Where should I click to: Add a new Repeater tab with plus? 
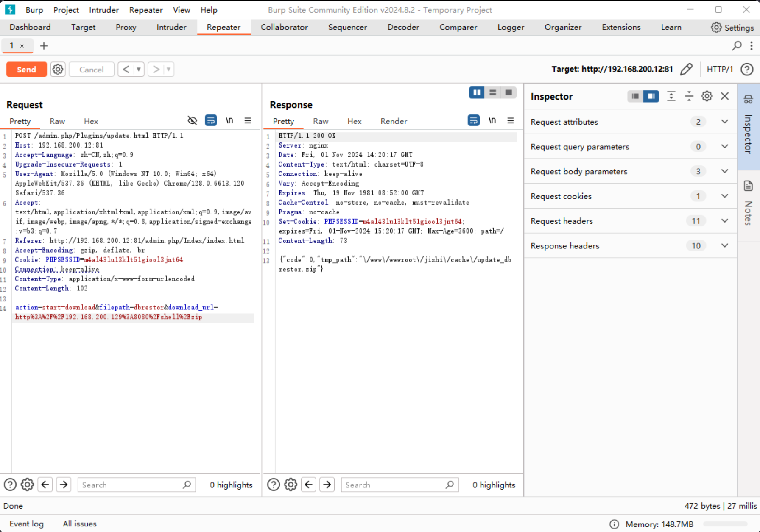pyautogui.click(x=44, y=46)
